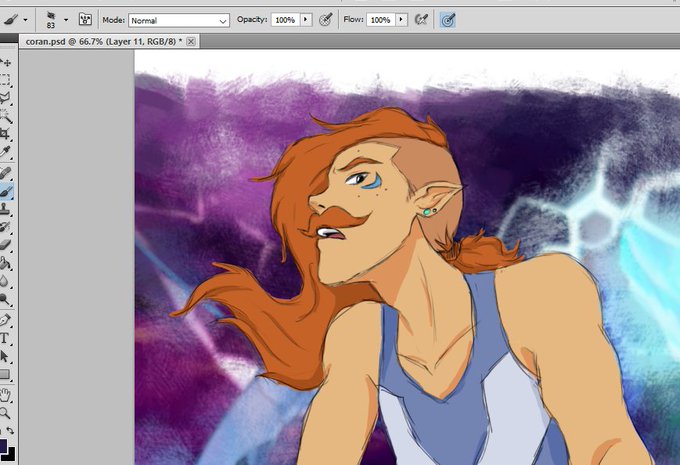Select the Eyedropper tool
The width and height of the screenshot is (680, 465).
pos(5,151)
